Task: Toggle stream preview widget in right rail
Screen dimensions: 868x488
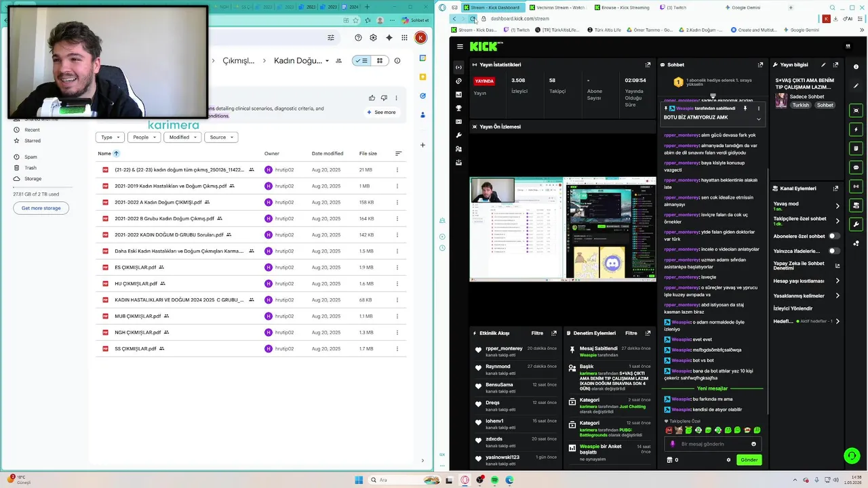Action: [856, 110]
